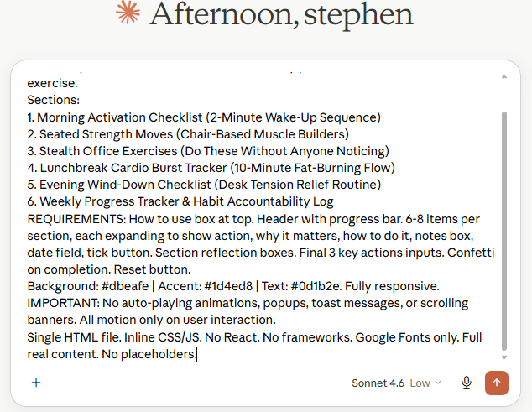This screenshot has width=532, height=412.
Task: Place cursor on Stealth Office Exercises line
Action: pos(208,151)
